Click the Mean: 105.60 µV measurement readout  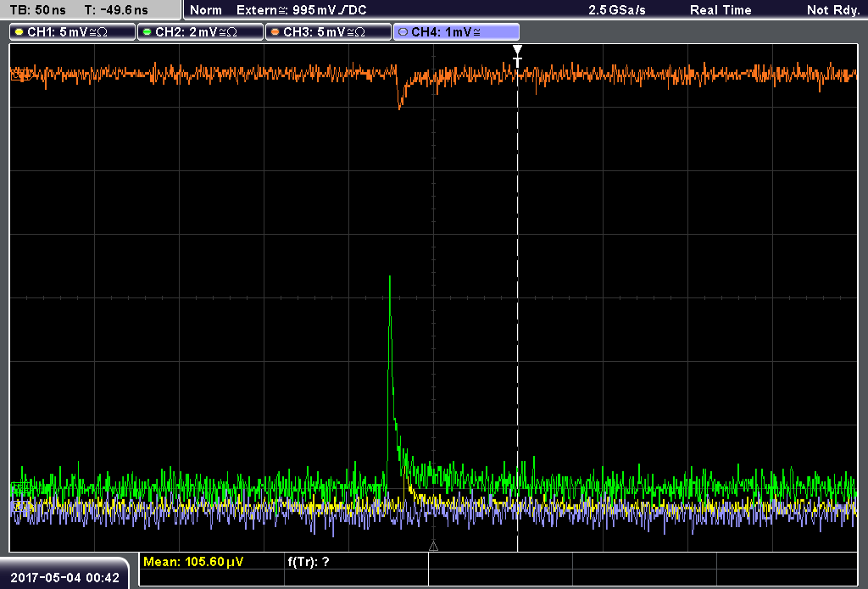[193, 562]
